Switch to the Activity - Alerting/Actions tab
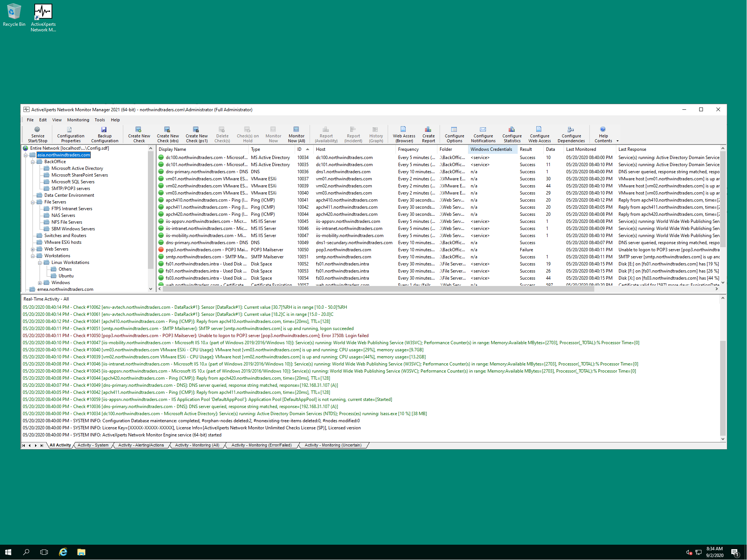The width and height of the screenshot is (747, 560). pyautogui.click(x=141, y=445)
